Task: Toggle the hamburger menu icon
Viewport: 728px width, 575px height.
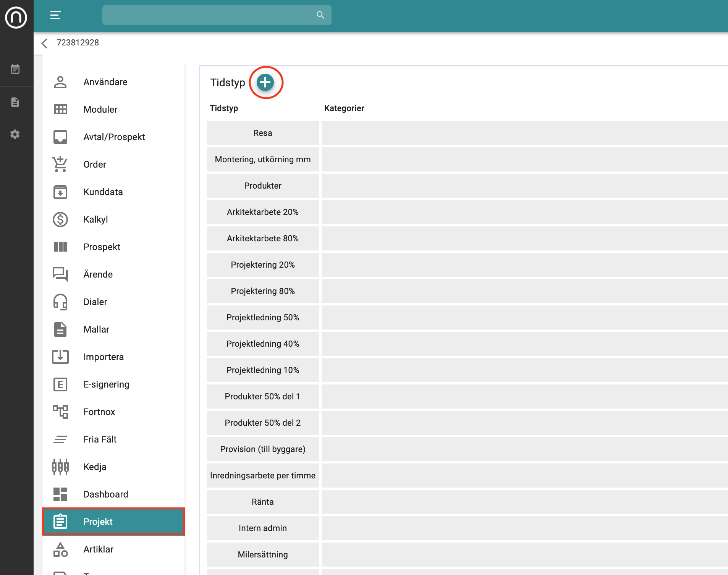Action: (x=55, y=15)
